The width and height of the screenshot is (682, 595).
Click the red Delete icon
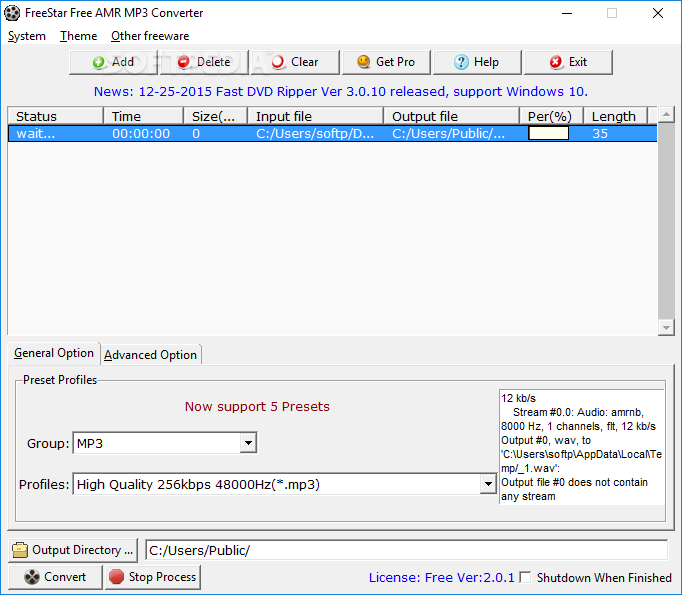[x=184, y=62]
